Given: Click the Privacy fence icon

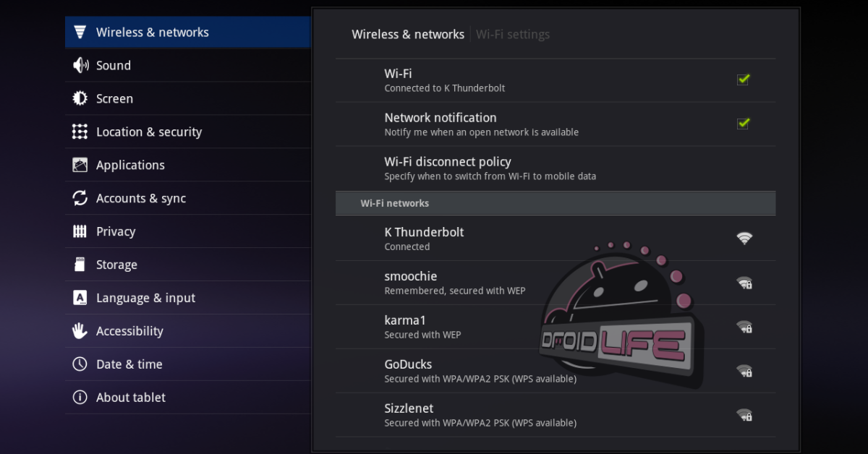Looking at the screenshot, I should click(x=80, y=232).
